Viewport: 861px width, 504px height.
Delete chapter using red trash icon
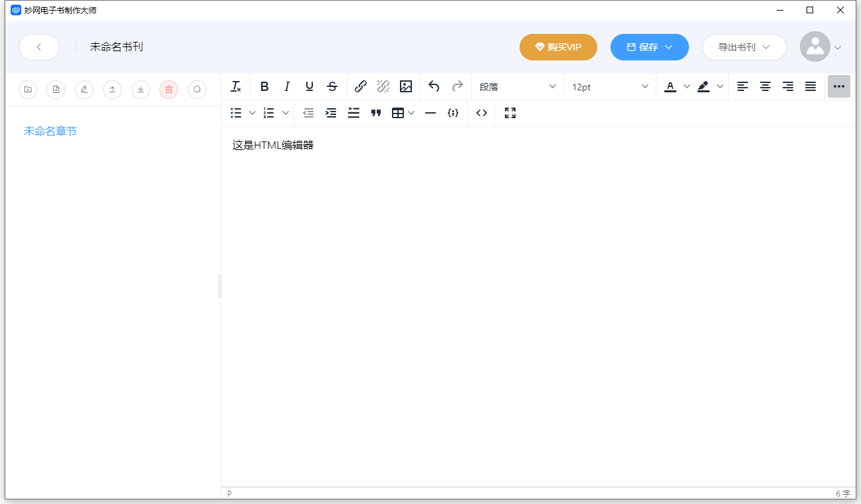(x=169, y=89)
